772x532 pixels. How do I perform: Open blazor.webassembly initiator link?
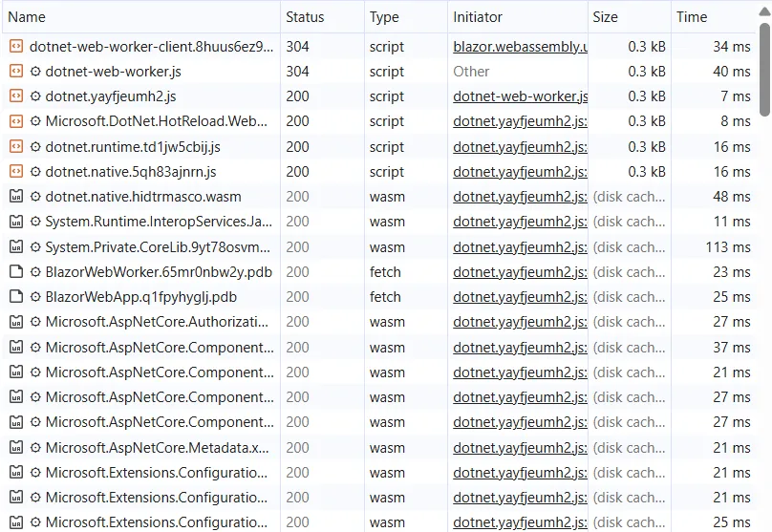(x=520, y=46)
